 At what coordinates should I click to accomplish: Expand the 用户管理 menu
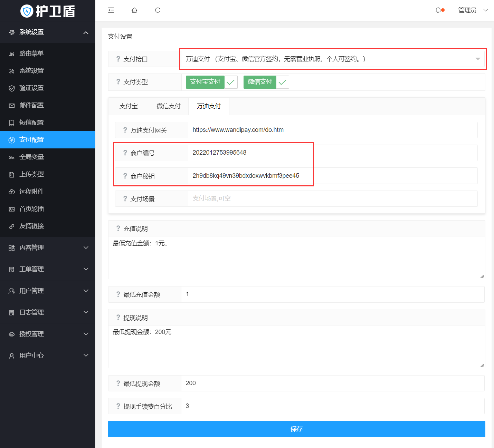pos(47,291)
